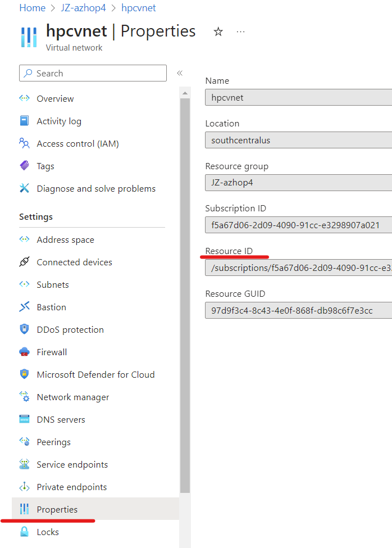
Task: Select Properties menu item
Action: [x=95, y=509]
